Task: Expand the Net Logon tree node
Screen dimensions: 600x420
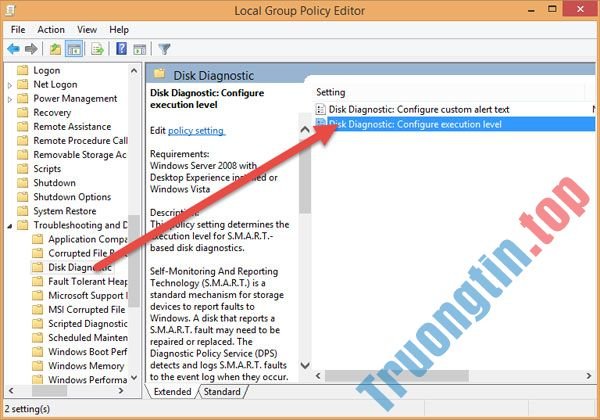Action: [x=10, y=85]
